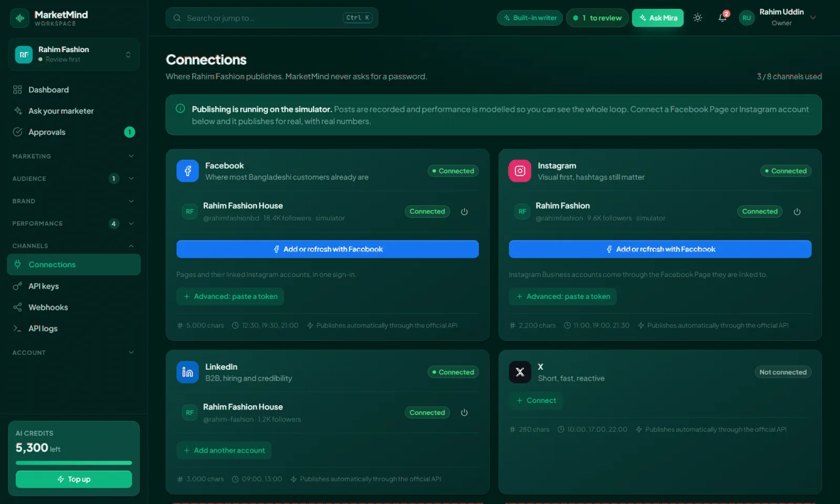
Task: Expand the Performance section
Action: click(73, 224)
